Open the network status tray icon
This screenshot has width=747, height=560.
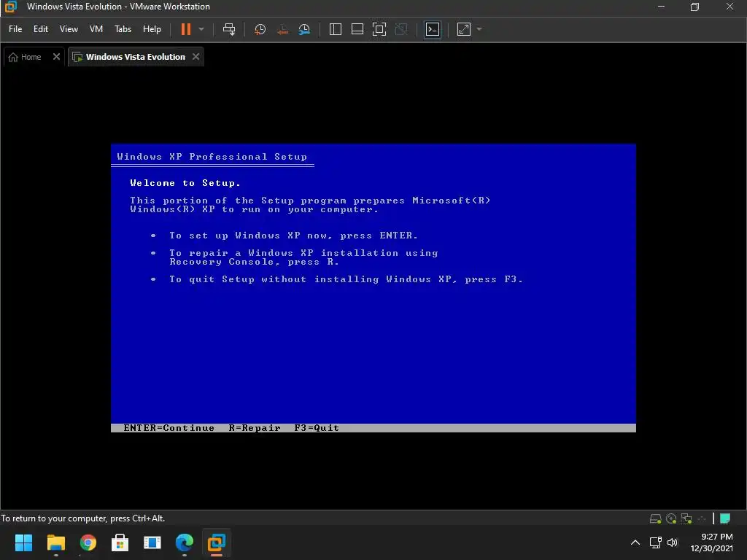click(656, 542)
